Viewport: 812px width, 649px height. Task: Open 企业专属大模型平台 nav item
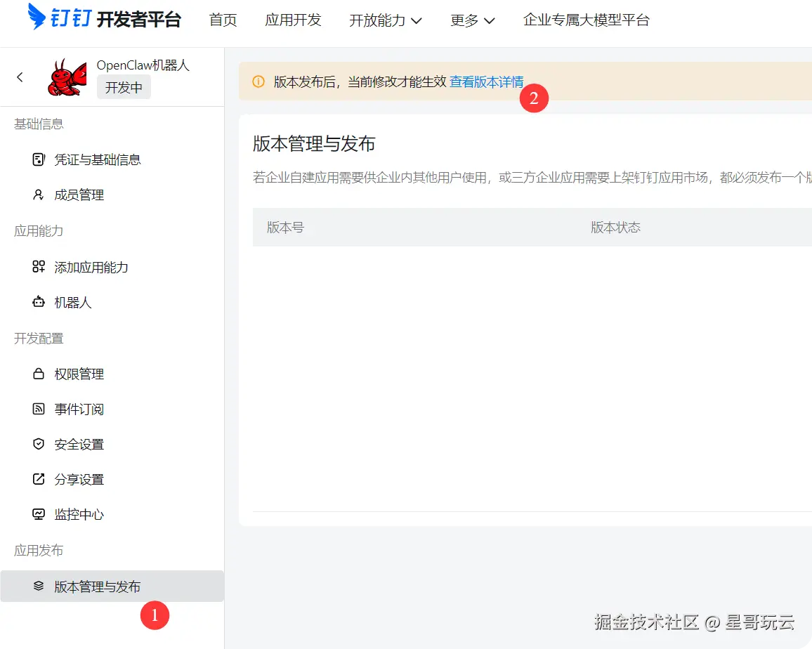587,20
